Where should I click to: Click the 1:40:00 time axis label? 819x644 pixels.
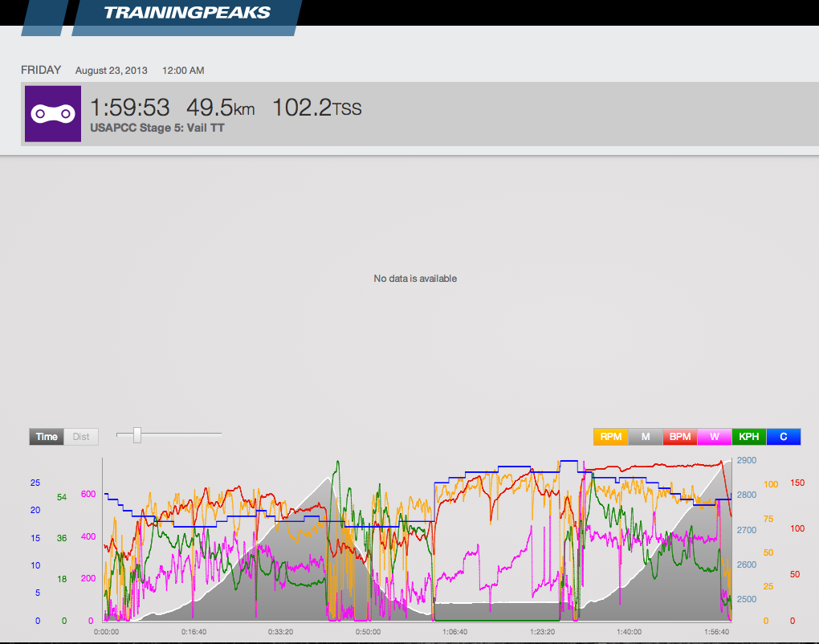coord(629,631)
